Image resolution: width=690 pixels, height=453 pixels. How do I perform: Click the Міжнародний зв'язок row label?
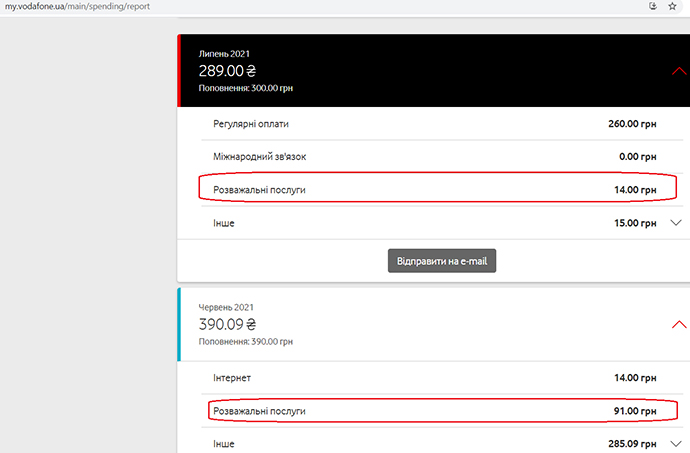pyautogui.click(x=267, y=156)
